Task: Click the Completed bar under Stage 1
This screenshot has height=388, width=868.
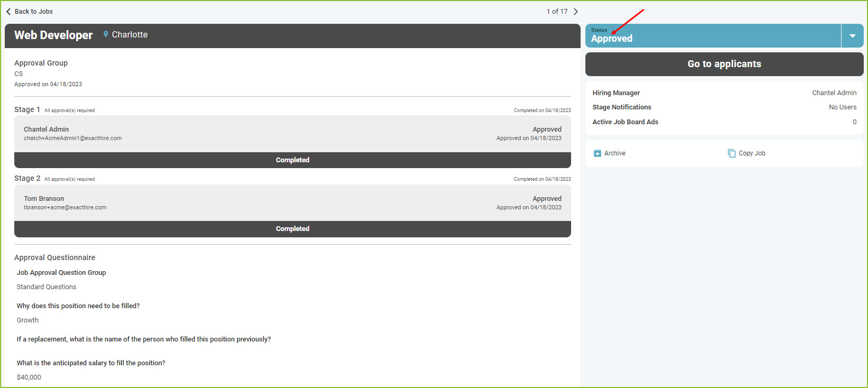Action: point(293,160)
